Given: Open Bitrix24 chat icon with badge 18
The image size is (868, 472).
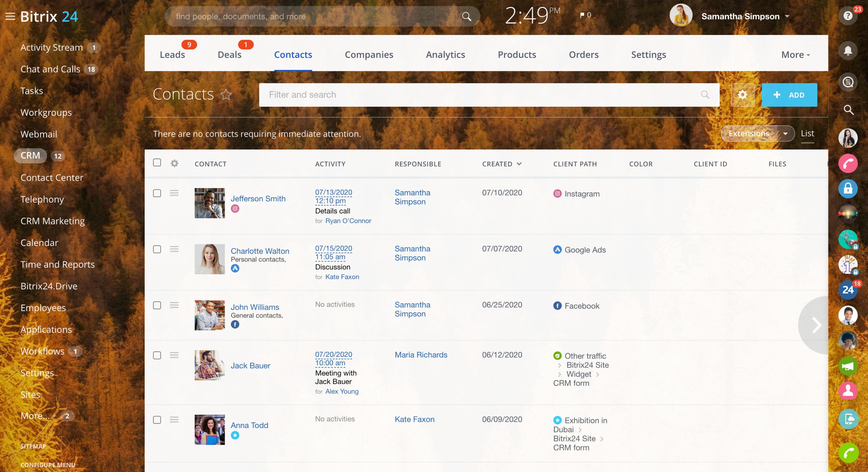Looking at the screenshot, I should coord(847,290).
